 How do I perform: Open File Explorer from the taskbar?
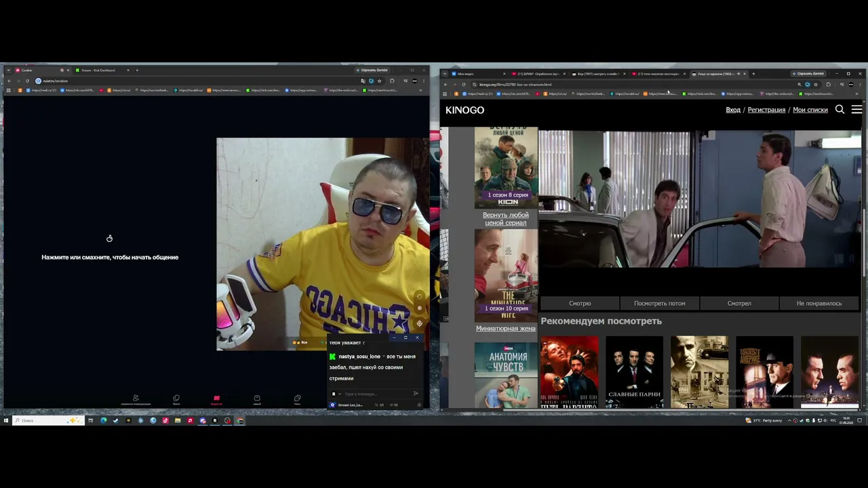click(x=178, y=420)
